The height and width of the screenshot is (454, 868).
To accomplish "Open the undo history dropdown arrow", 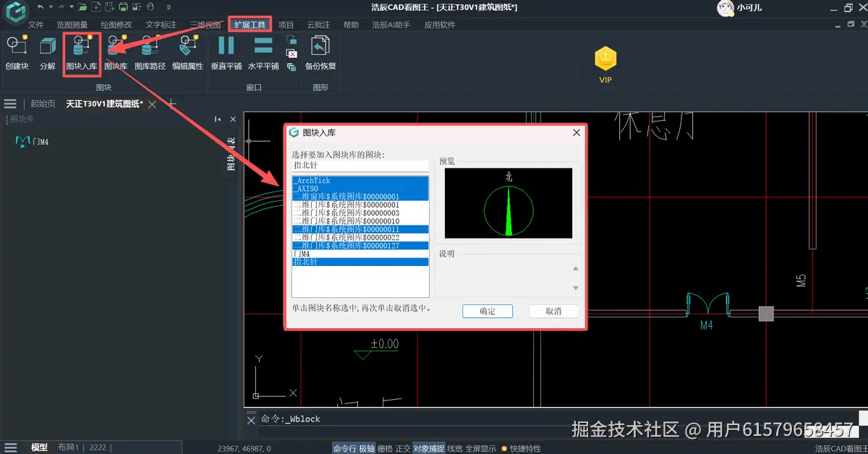I will [x=50, y=7].
